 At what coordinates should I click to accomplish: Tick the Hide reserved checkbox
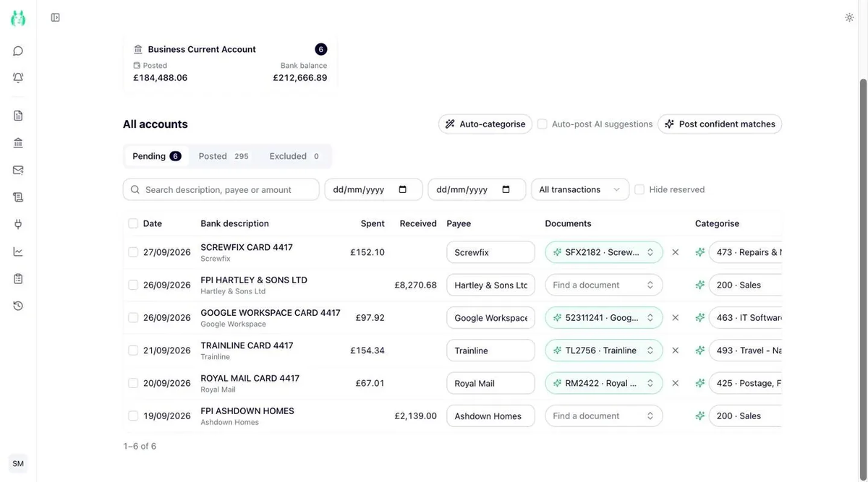[x=639, y=189]
